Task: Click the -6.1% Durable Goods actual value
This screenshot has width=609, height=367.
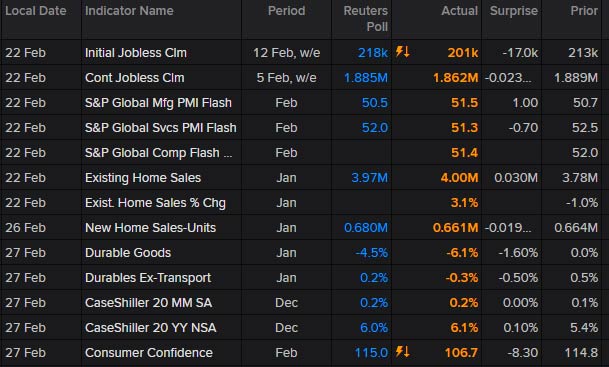Action: [x=462, y=253]
